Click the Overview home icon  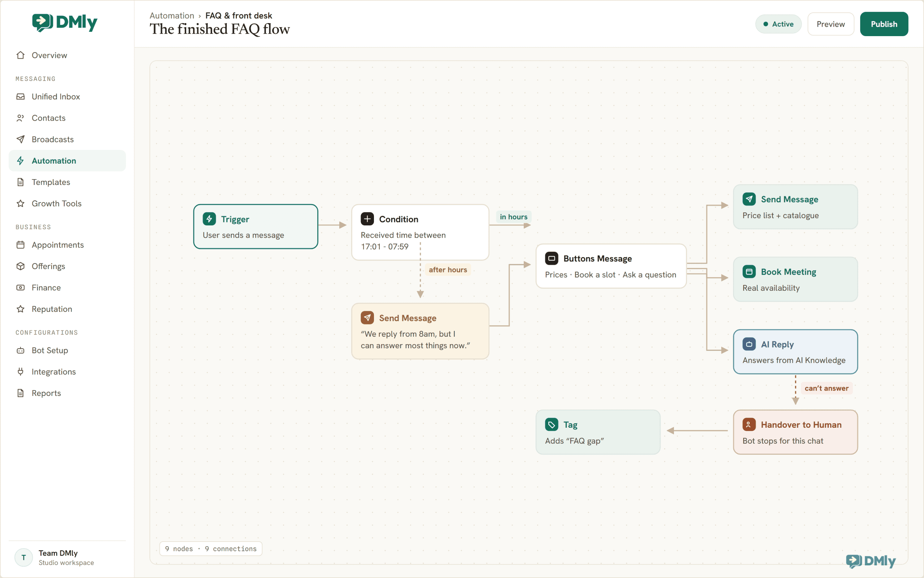pos(21,55)
